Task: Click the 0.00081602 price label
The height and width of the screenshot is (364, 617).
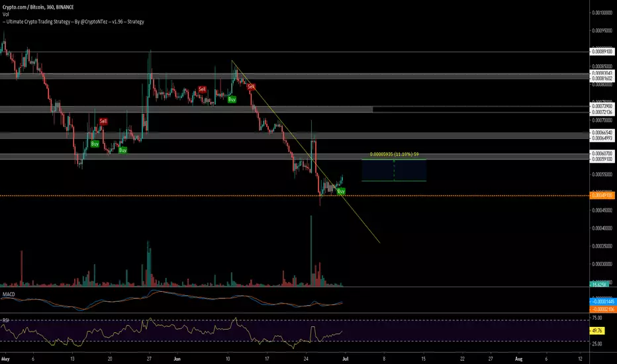Action: [x=602, y=79]
